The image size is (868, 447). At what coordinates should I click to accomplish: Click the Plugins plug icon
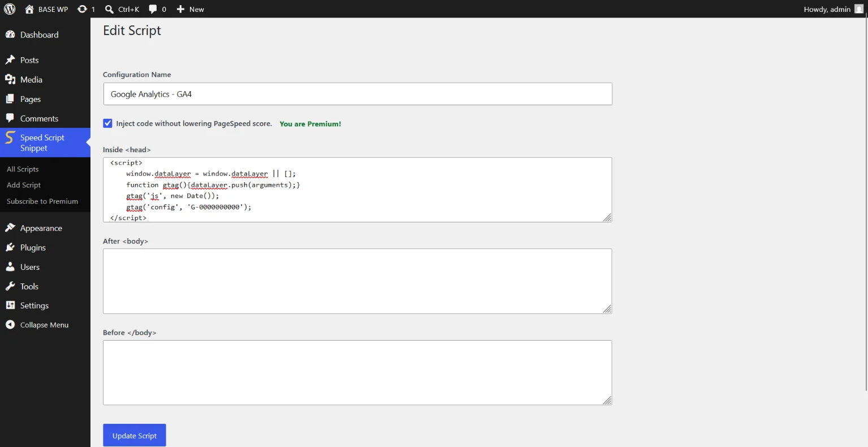pyautogui.click(x=10, y=247)
